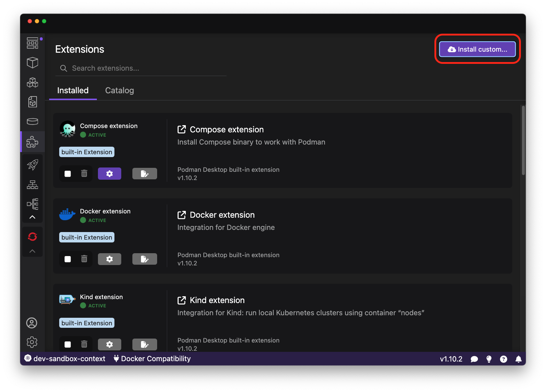The image size is (546, 392).
Task: Open the Accounts user icon
Action: [x=32, y=323]
